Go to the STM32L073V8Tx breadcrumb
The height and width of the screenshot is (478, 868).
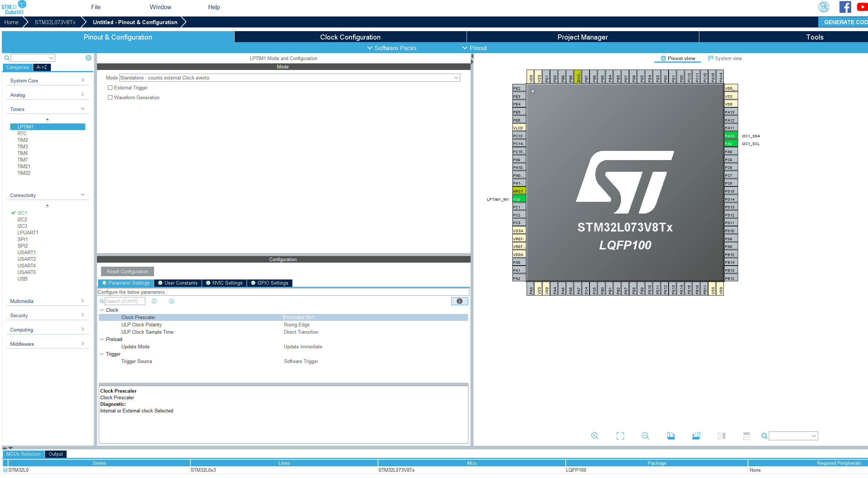[x=55, y=22]
